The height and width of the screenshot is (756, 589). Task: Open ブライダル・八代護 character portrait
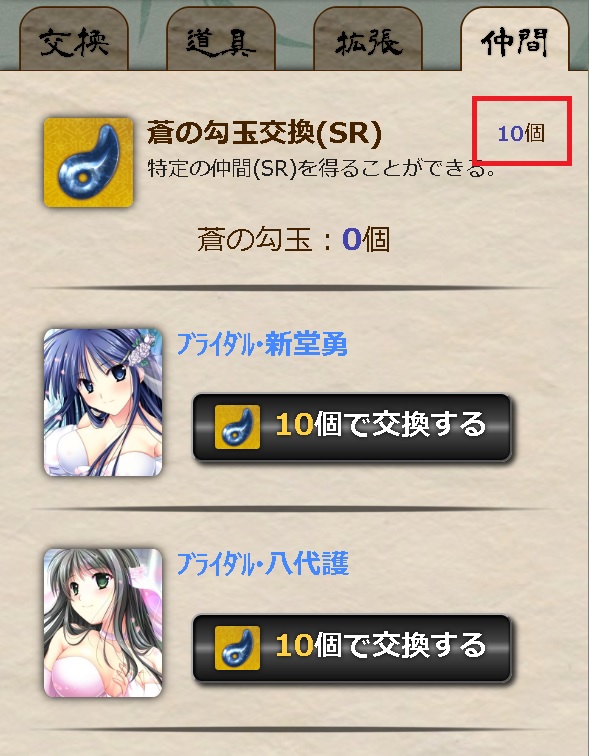click(x=103, y=623)
